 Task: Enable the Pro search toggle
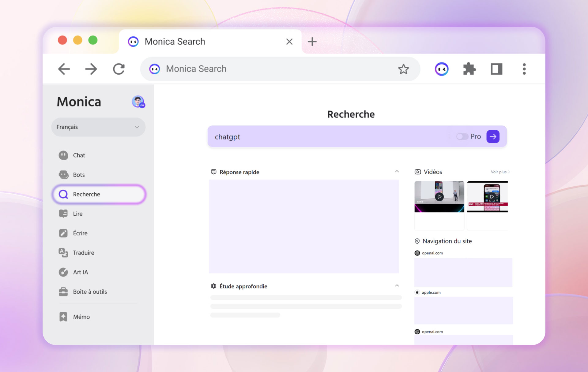coord(462,136)
